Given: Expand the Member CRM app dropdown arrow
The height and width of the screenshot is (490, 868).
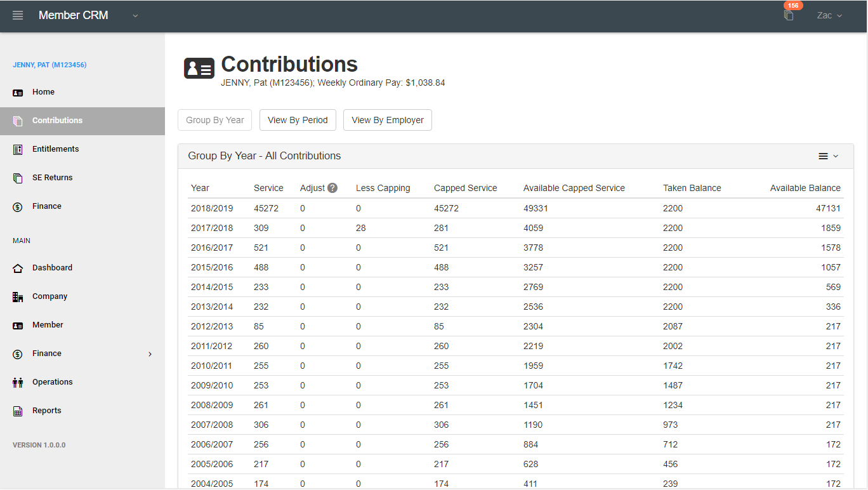Looking at the screenshot, I should pos(135,16).
